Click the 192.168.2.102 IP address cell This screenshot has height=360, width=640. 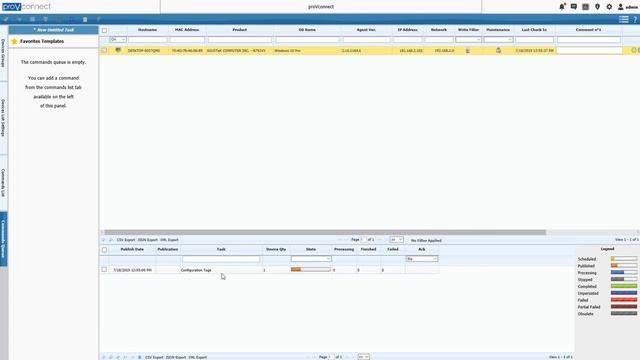point(411,51)
